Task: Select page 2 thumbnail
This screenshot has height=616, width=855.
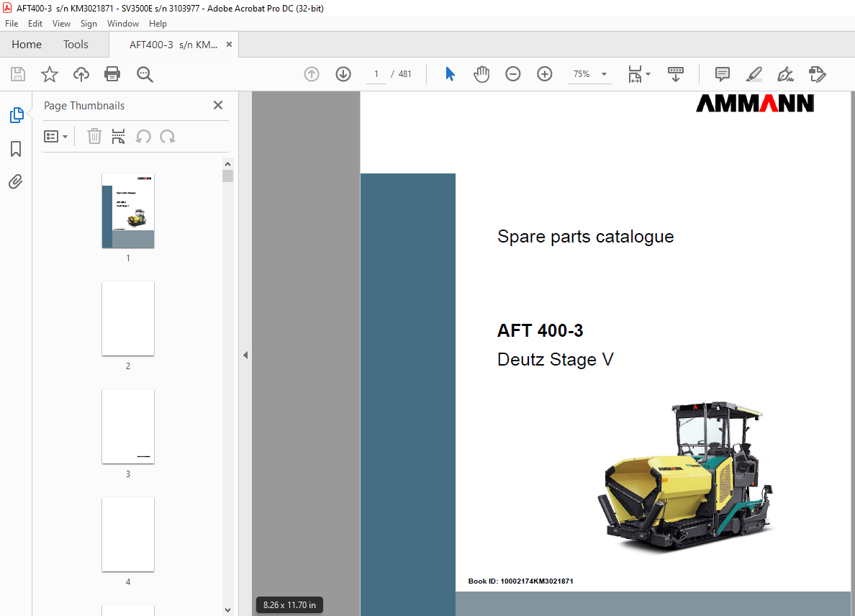Action: coord(128,319)
